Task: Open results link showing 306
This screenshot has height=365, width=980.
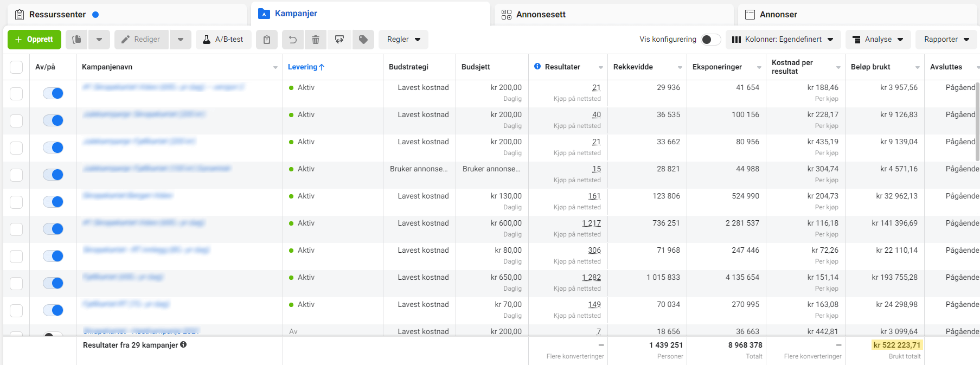Action: click(x=594, y=251)
